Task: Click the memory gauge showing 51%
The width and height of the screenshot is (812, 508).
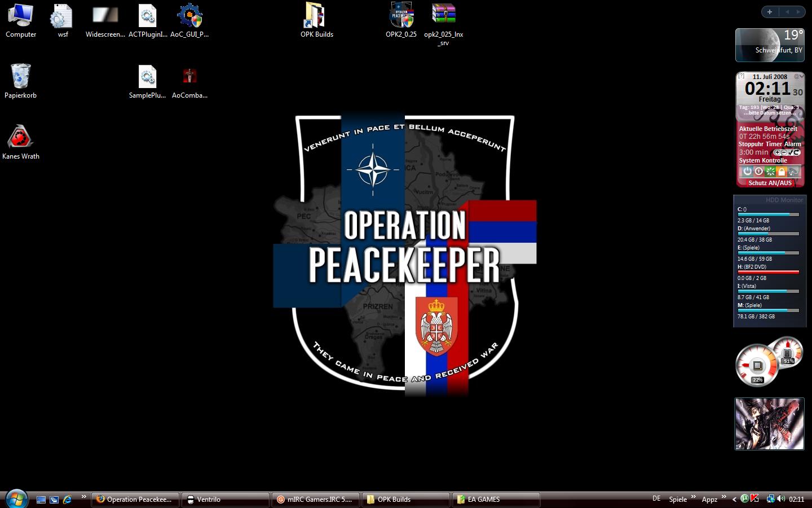Action: pyautogui.click(x=788, y=352)
